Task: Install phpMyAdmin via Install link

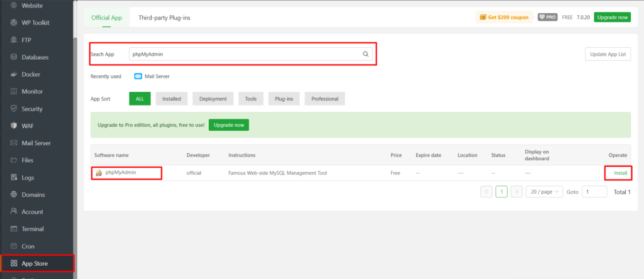Action: tap(620, 173)
